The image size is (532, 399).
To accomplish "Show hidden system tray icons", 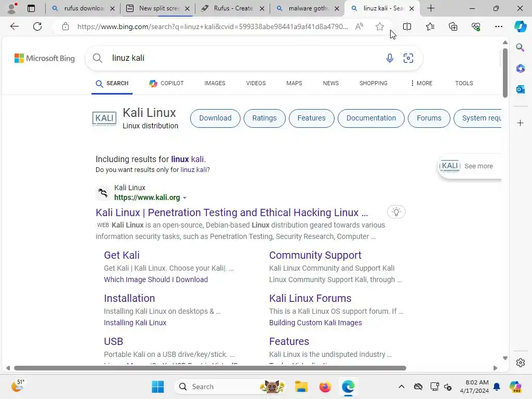I will [x=402, y=387].
